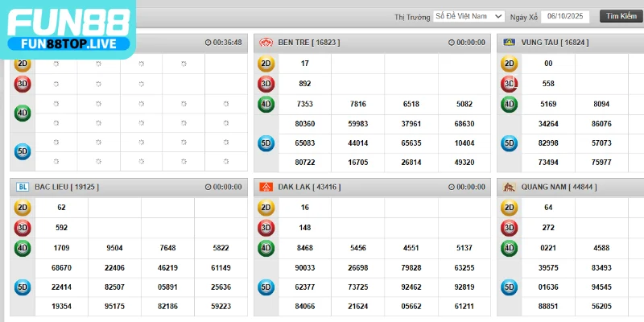Click the 2D ball in Bac Lieu panel
Image resolution: width=644 pixels, height=322 pixels.
pyautogui.click(x=23, y=208)
